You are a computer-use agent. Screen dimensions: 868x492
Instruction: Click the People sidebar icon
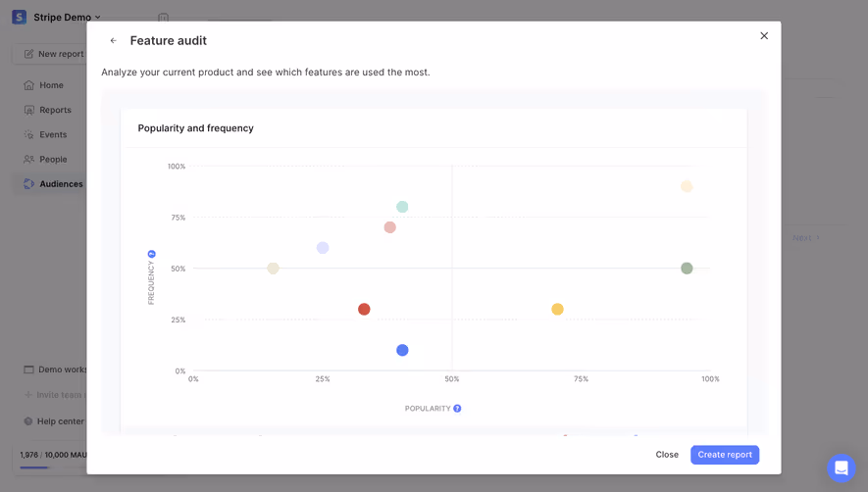(28, 160)
